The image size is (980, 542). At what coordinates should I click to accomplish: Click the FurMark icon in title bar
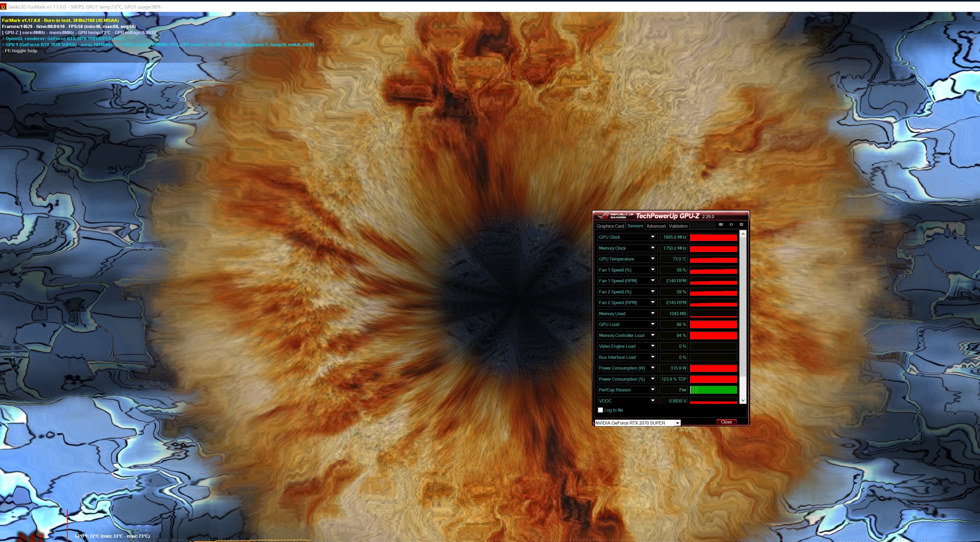tap(4, 7)
